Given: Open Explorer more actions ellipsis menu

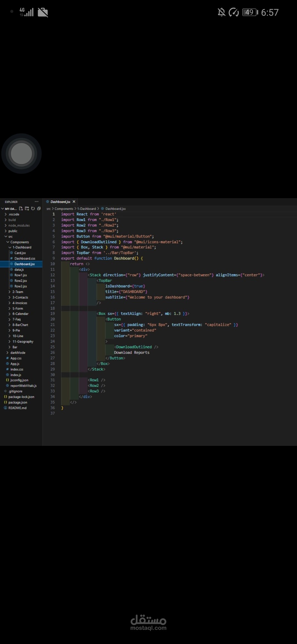Looking at the screenshot, I should coord(37,202).
